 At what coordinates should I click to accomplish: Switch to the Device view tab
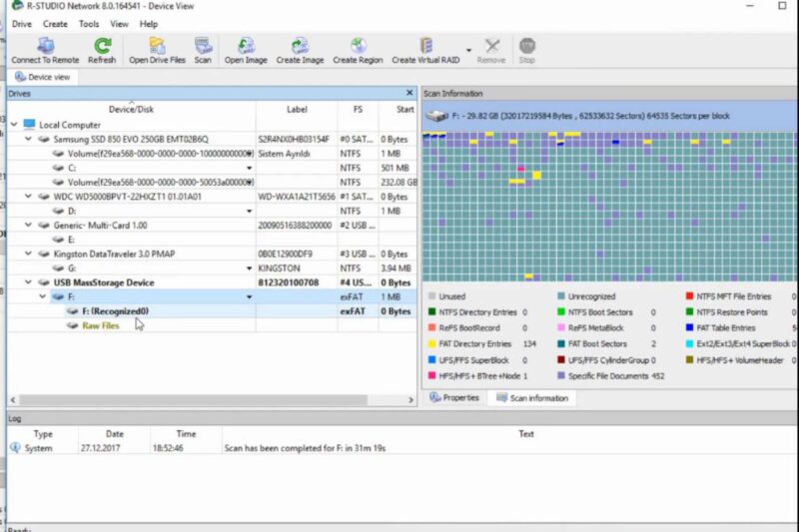[42, 77]
